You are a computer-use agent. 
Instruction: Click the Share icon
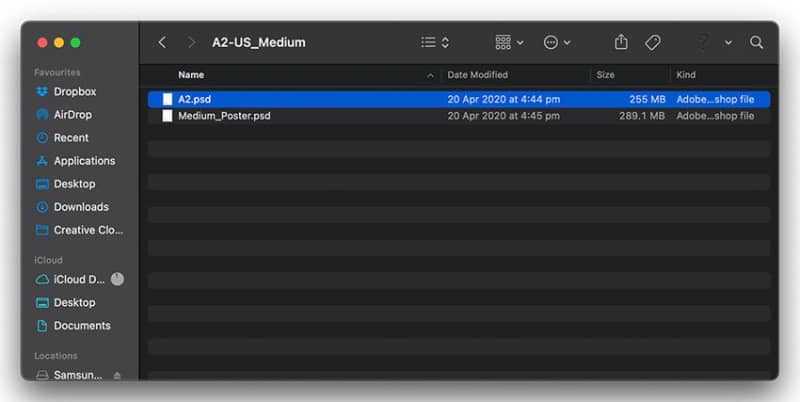621,42
